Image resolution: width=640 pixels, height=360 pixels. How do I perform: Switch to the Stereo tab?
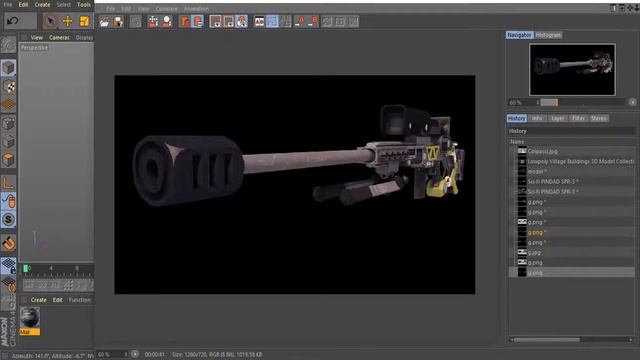click(x=599, y=118)
